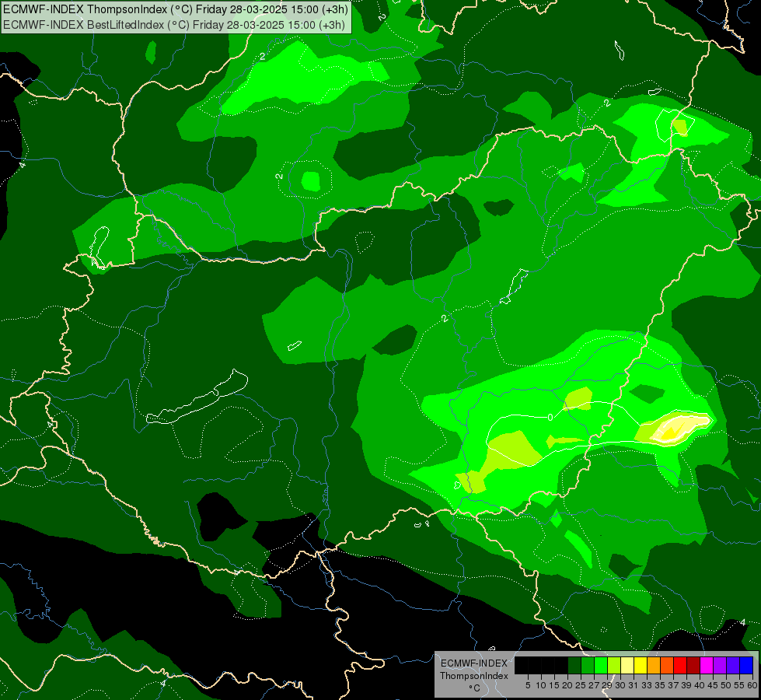Click the legend value '31'
761x700 pixels.
[634, 685]
